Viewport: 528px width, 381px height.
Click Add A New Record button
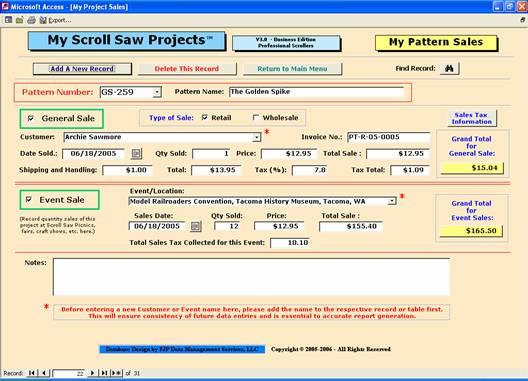(x=82, y=69)
